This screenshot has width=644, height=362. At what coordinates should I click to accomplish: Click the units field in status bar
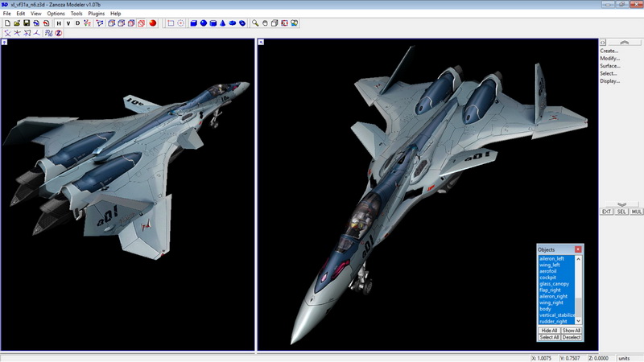(x=630, y=358)
